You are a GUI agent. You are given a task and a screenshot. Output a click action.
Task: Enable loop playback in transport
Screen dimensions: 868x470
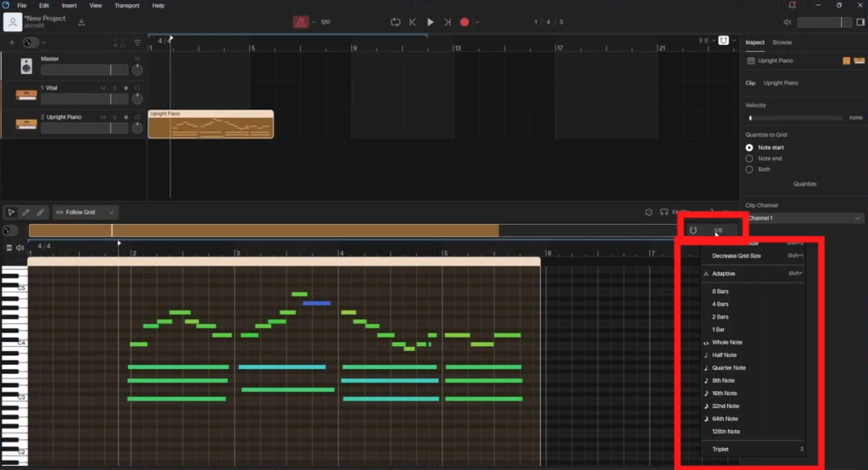395,22
